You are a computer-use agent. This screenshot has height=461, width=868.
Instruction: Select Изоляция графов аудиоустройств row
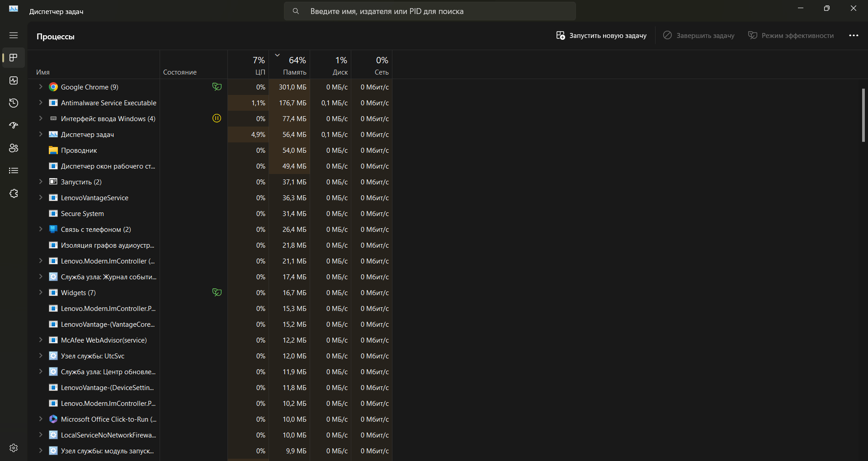pyautogui.click(x=210, y=245)
